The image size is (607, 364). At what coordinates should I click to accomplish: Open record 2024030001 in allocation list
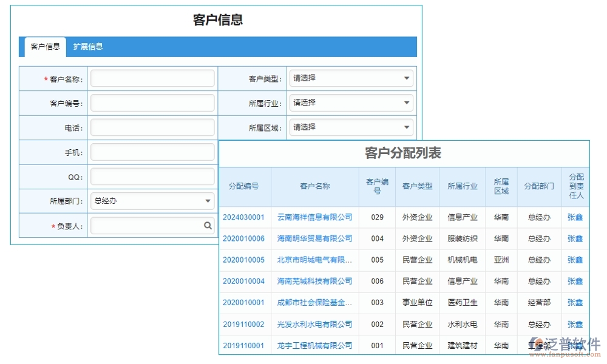245,217
